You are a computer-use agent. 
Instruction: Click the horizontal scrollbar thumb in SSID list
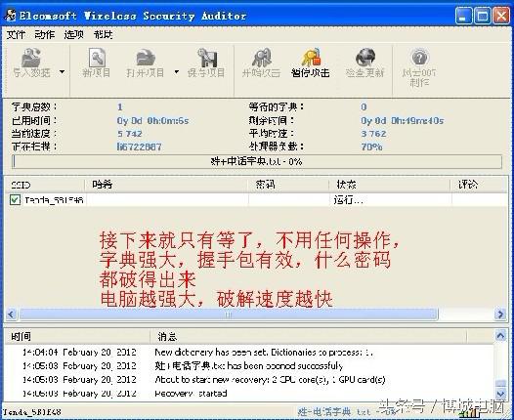click(229, 315)
